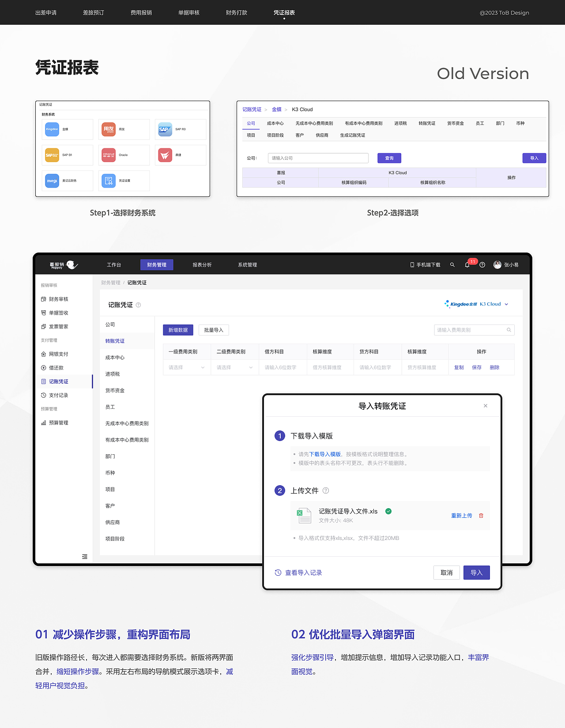Click the 金蝶 breadcrumb link
Screen dimensions: 565x728
click(x=277, y=109)
